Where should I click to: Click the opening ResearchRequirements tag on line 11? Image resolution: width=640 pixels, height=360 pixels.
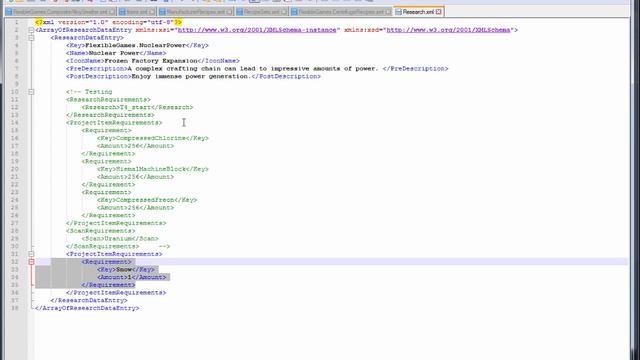(x=108, y=100)
